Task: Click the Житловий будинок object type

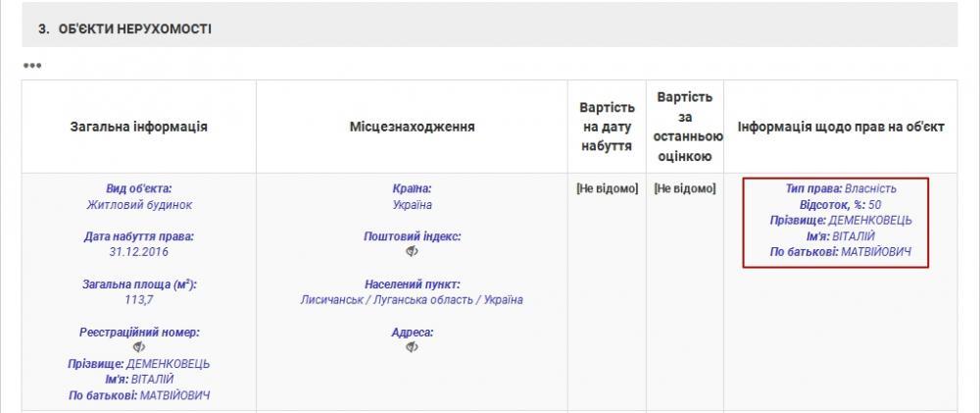Action: [x=139, y=205]
